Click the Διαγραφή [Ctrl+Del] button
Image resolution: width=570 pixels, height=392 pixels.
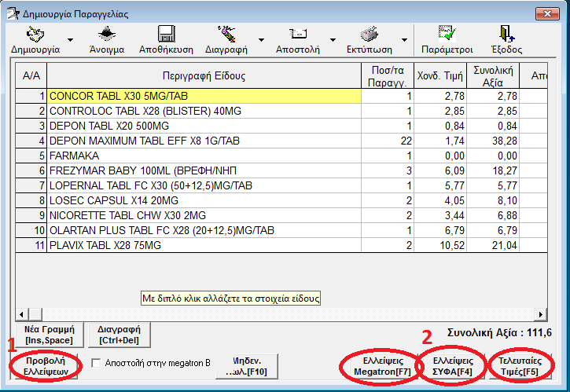click(x=119, y=335)
